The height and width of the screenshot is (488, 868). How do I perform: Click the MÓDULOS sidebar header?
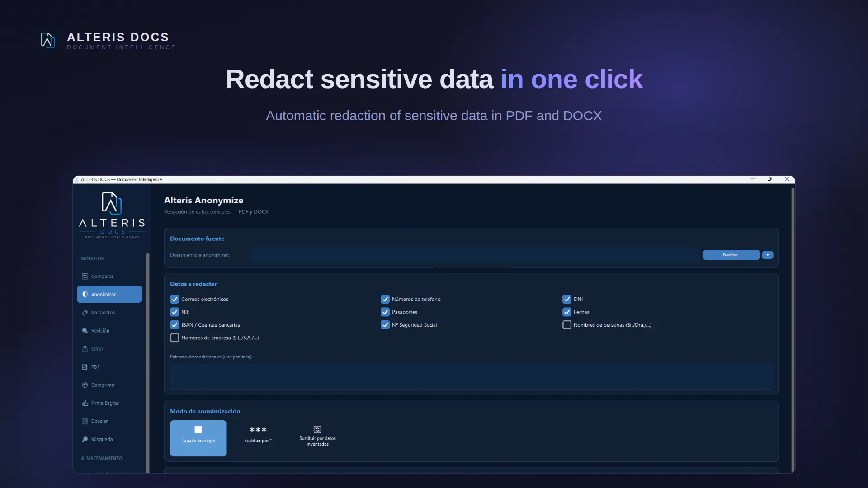92,259
